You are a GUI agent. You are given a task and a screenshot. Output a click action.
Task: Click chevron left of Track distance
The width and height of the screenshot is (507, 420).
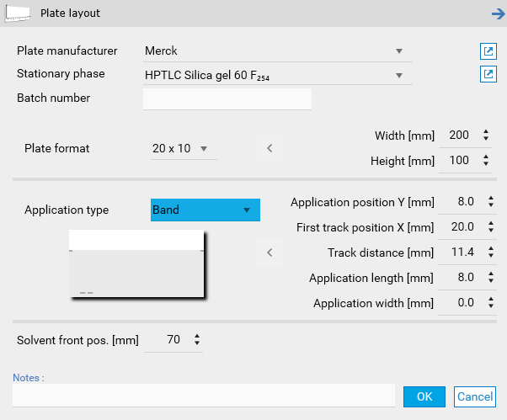(270, 252)
